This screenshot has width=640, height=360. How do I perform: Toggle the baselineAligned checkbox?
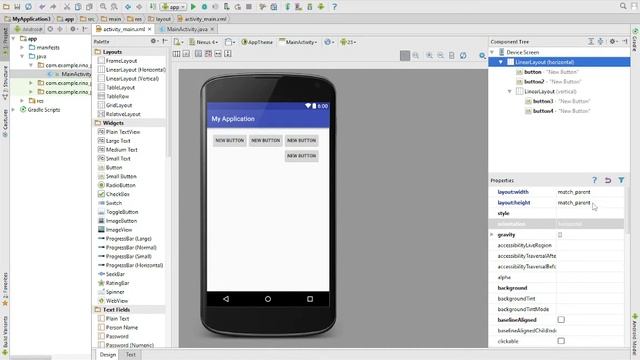tap(561, 320)
